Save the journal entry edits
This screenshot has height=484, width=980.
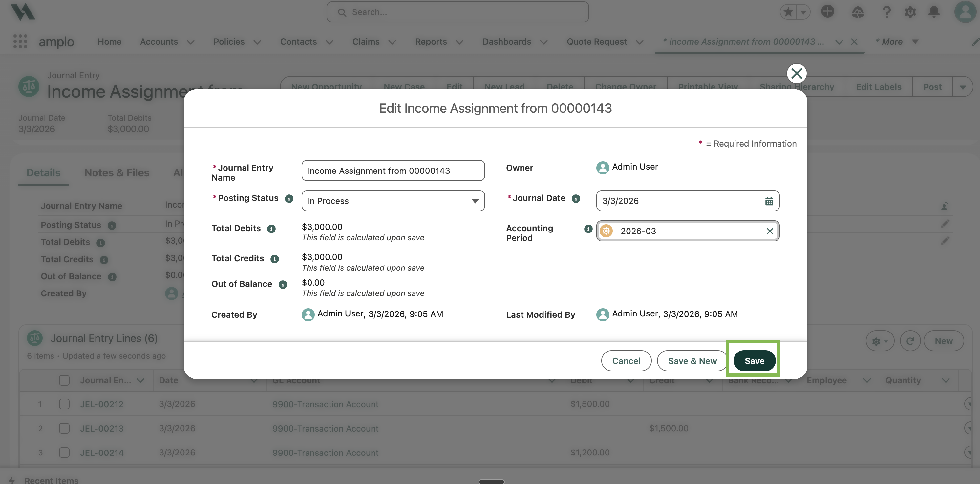click(x=754, y=360)
